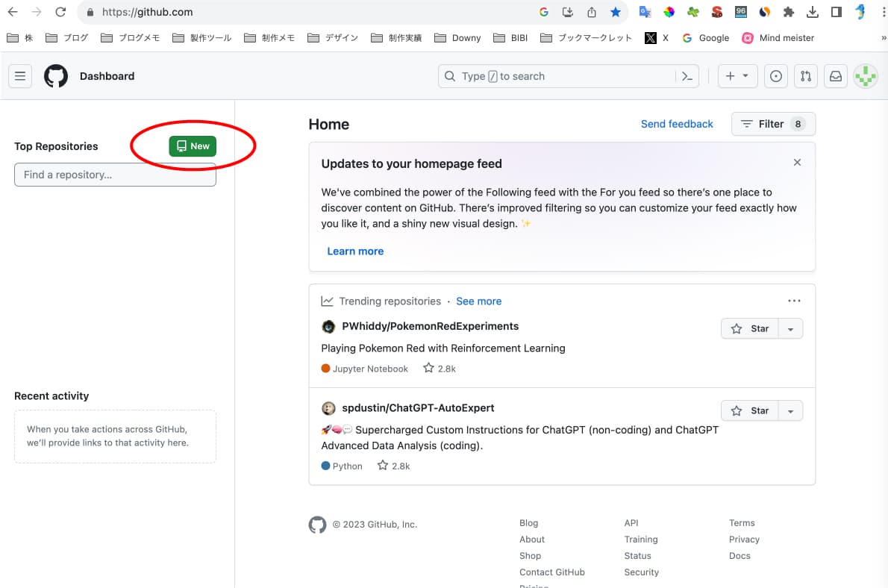Open pull requests via the merge icon
The image size is (888, 588).
tap(805, 75)
